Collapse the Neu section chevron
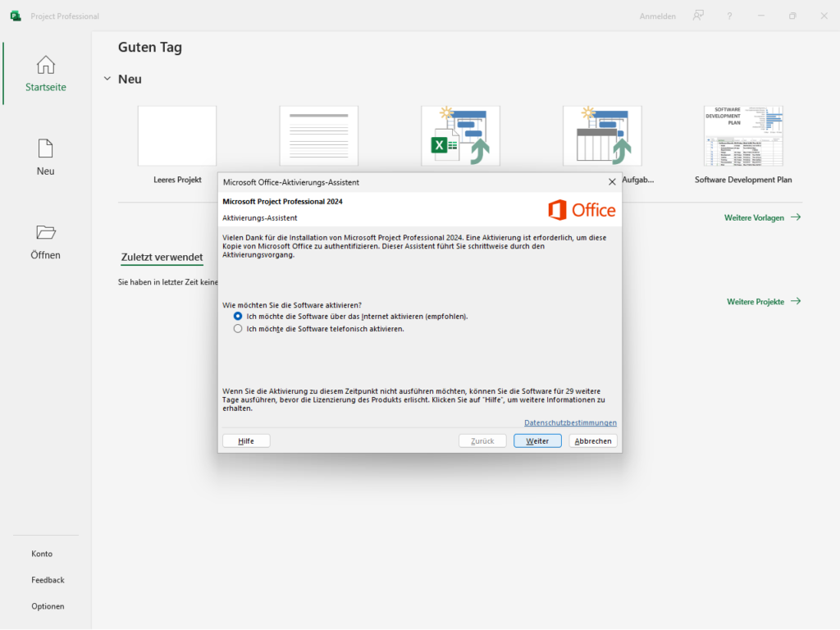 tap(107, 79)
